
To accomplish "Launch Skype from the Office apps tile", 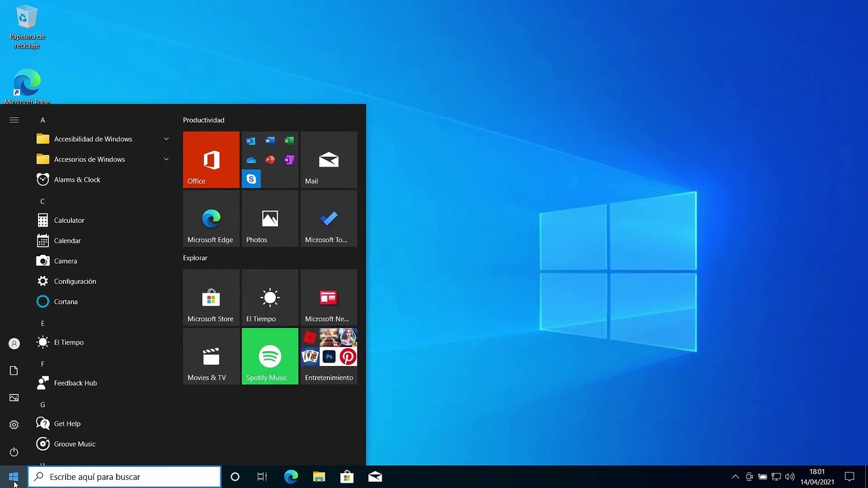I will (x=252, y=179).
